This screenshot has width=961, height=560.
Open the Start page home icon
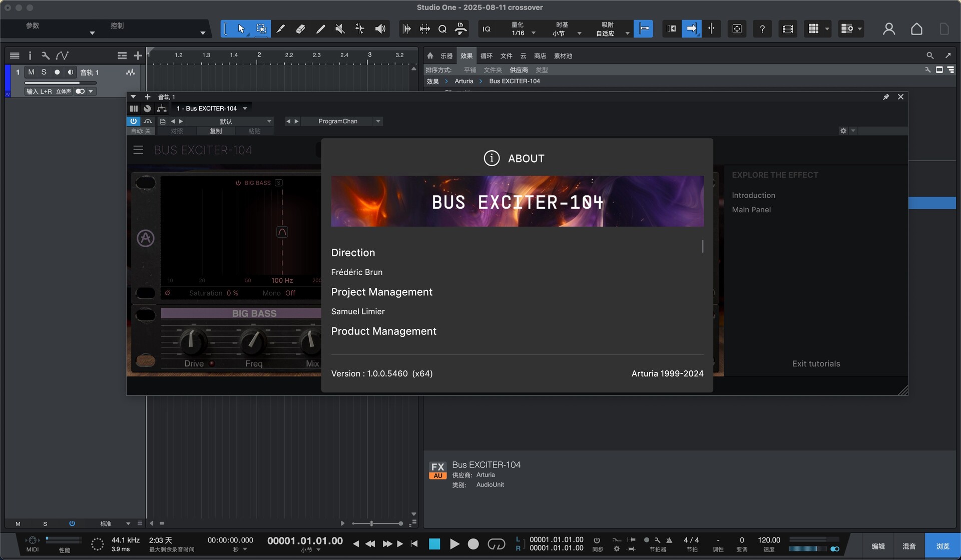tap(916, 29)
